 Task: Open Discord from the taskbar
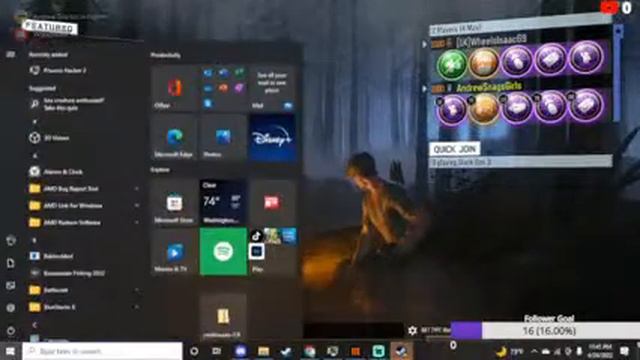[240, 351]
